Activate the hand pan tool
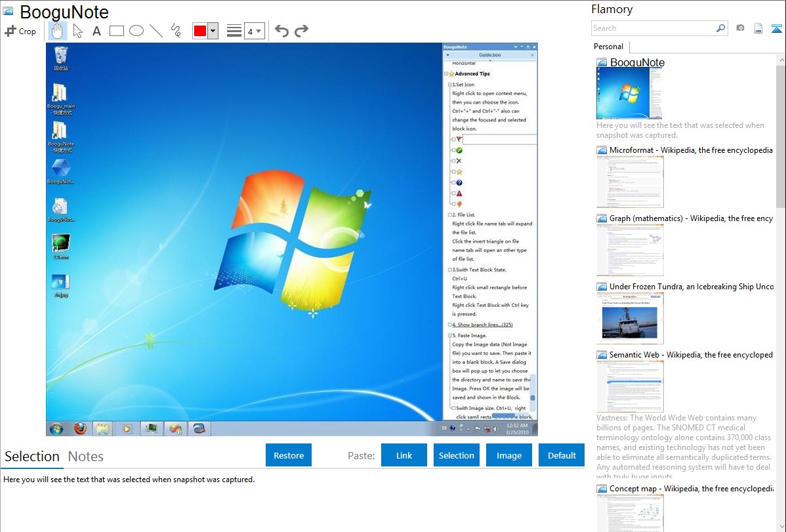This screenshot has width=786, height=532. click(x=57, y=31)
